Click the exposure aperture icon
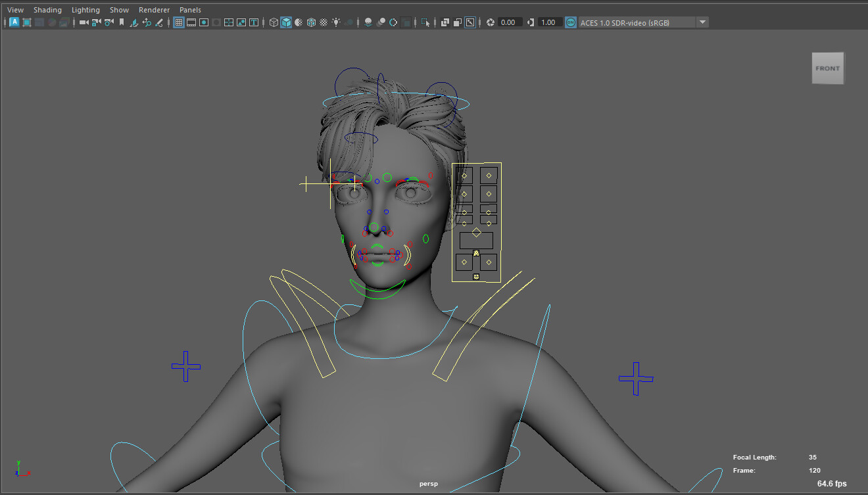 [x=490, y=22]
